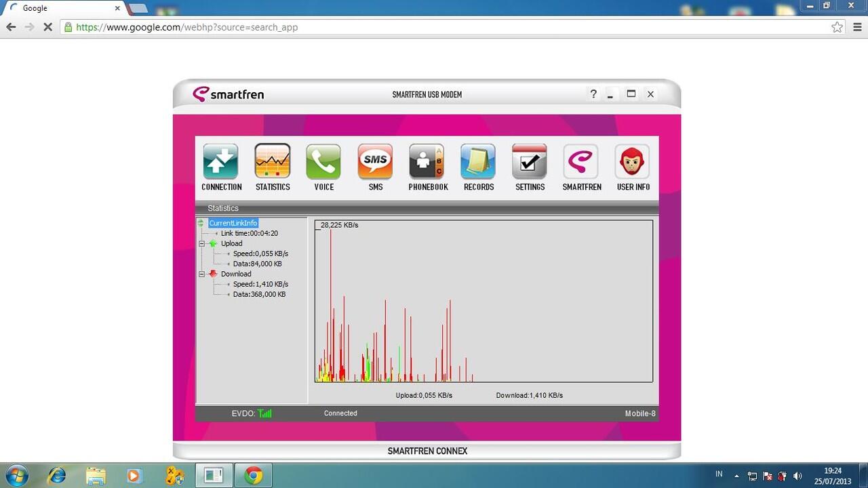
Task: Open the Settings icon
Action: 530,161
